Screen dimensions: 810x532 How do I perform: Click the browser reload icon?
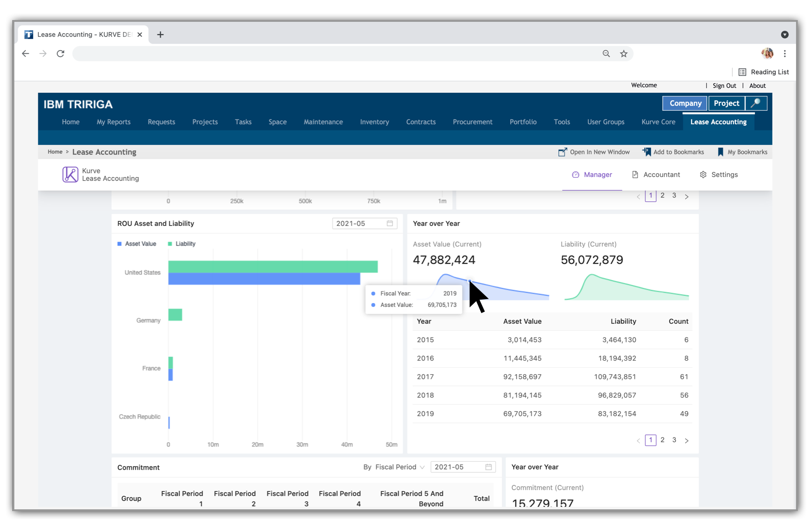tap(61, 54)
